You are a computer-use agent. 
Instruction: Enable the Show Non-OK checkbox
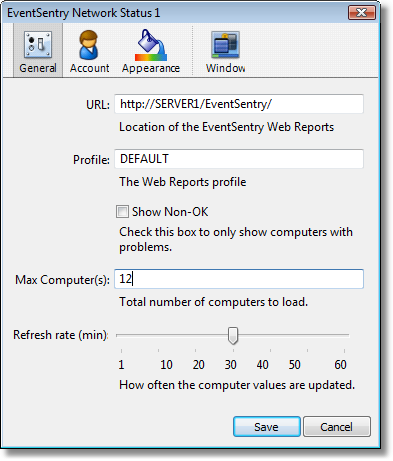122,212
